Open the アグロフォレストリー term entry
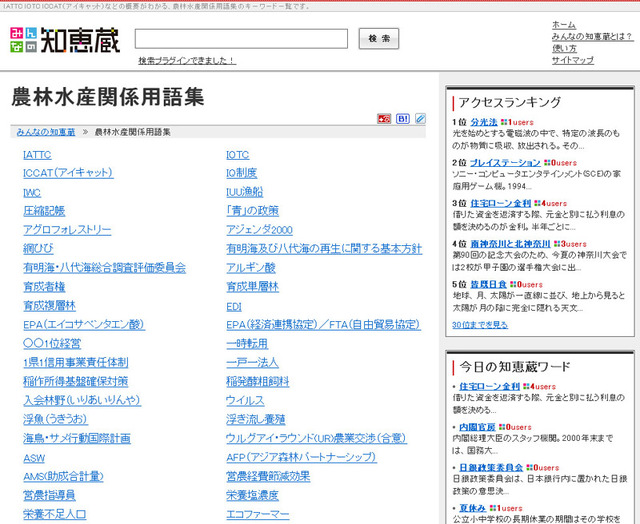 click(x=67, y=229)
